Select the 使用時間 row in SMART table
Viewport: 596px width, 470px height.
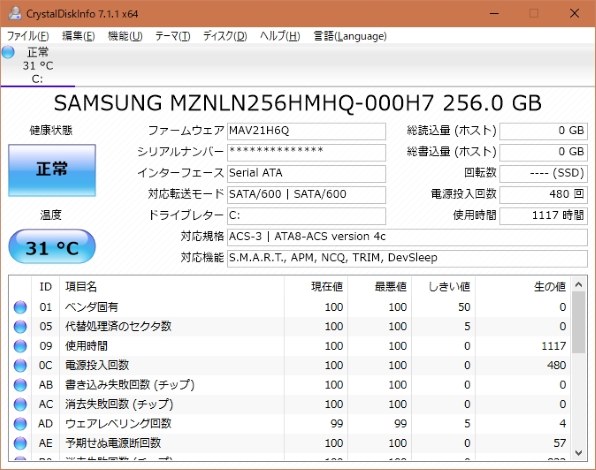289,346
